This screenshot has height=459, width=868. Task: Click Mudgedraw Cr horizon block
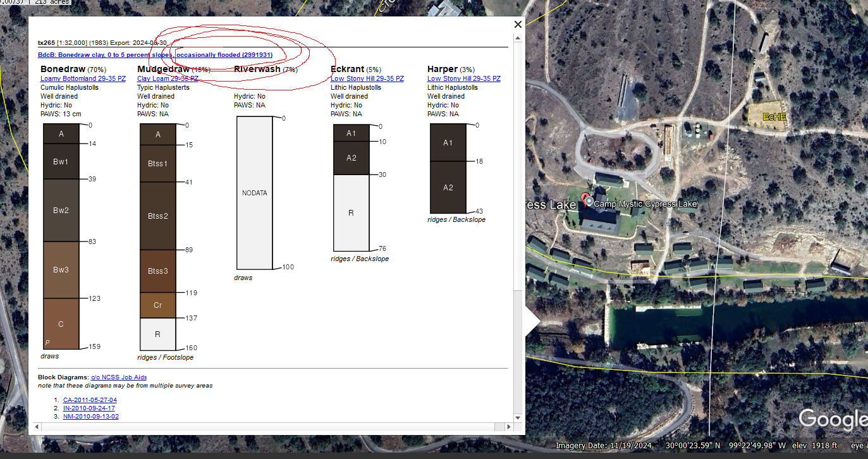click(x=157, y=305)
